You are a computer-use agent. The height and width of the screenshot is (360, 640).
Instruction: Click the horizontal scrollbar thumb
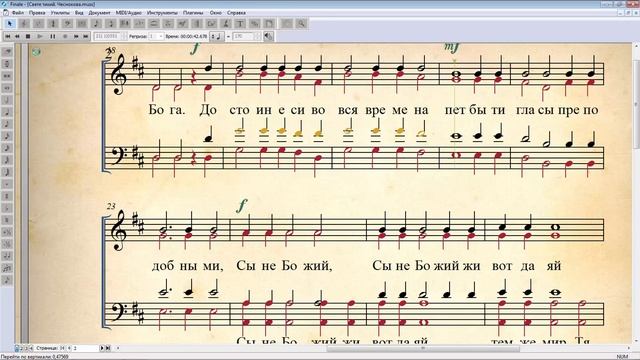click(x=423, y=349)
